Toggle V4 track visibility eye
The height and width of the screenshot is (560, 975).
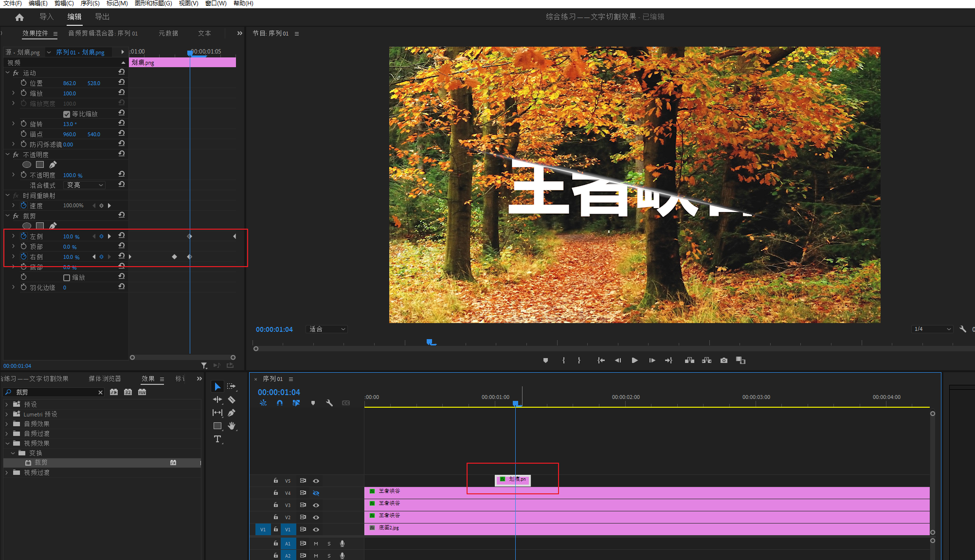coord(316,493)
